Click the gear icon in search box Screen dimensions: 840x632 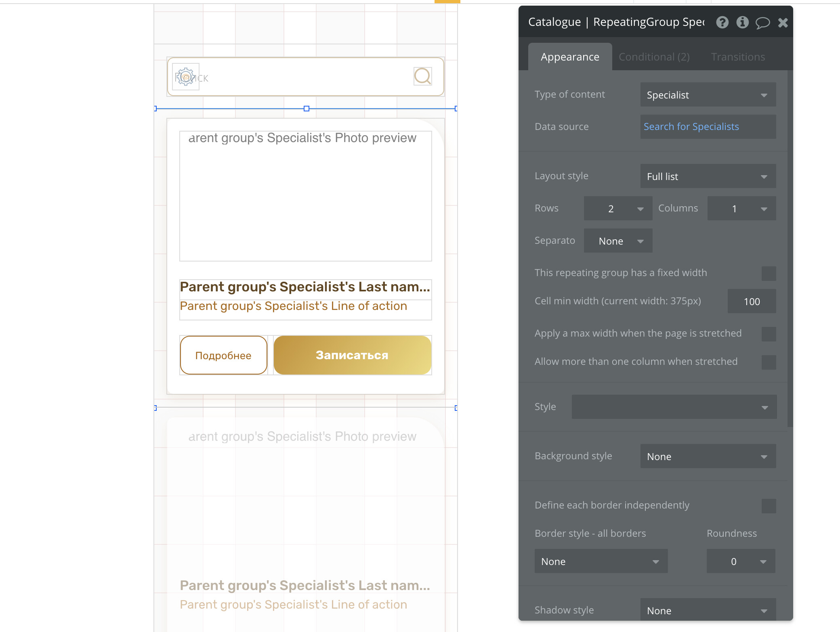click(186, 77)
